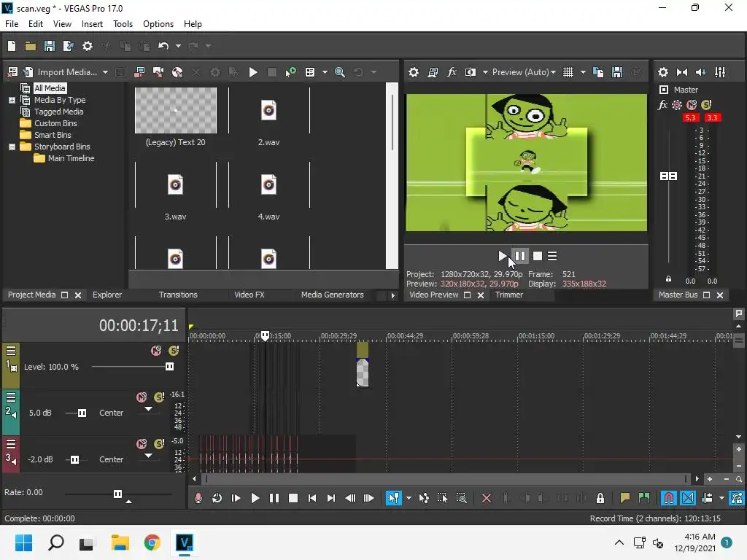747x560 pixels.
Task: Solo video track 1
Action: click(174, 351)
